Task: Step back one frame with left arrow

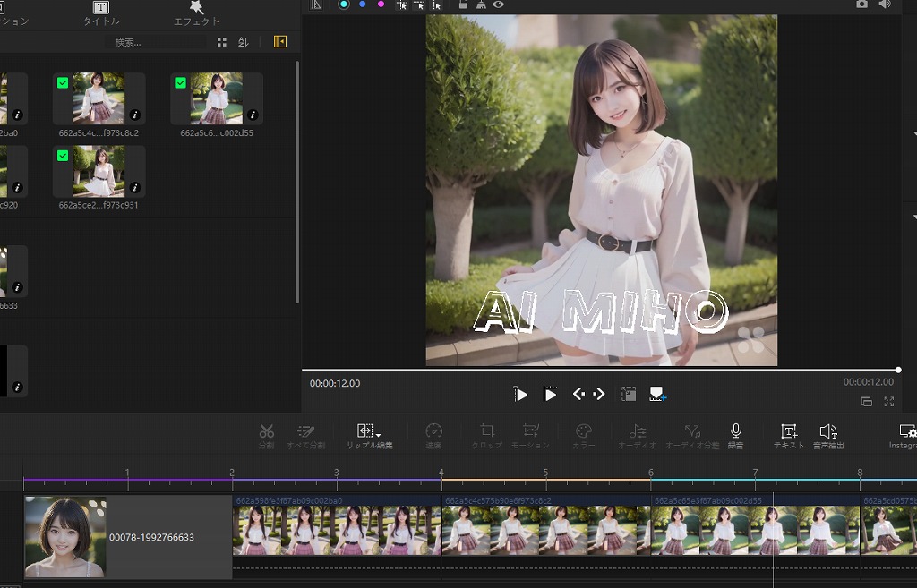Action: point(578,394)
